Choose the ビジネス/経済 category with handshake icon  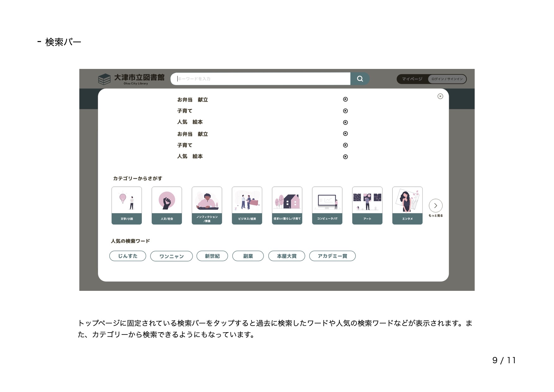click(247, 205)
